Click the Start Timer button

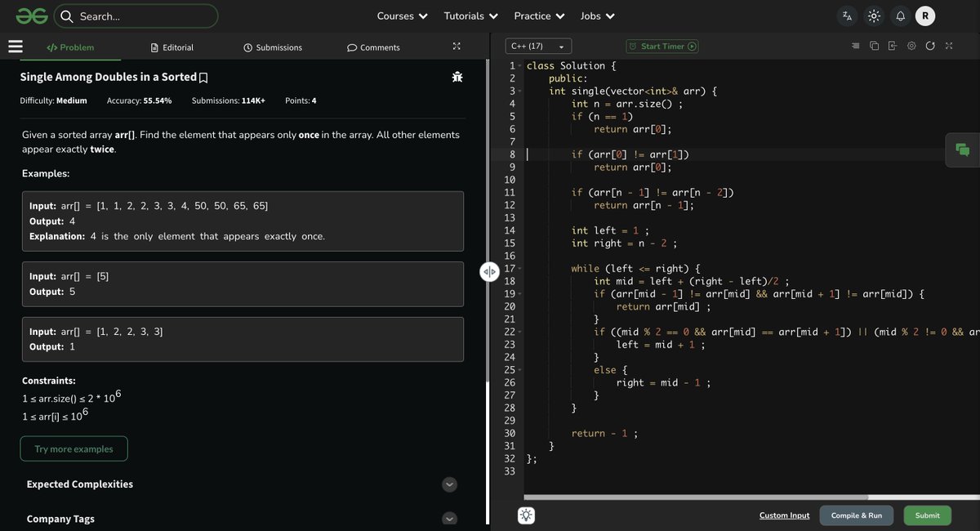pos(663,47)
